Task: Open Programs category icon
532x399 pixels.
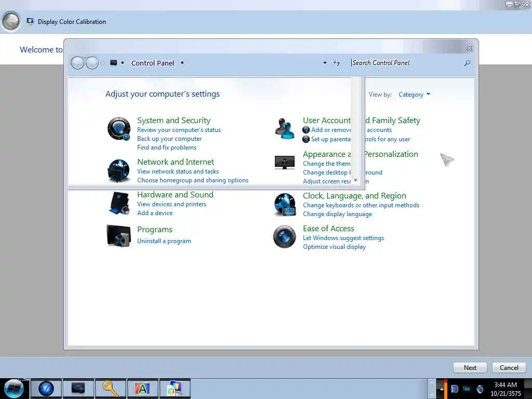Action: pos(118,235)
